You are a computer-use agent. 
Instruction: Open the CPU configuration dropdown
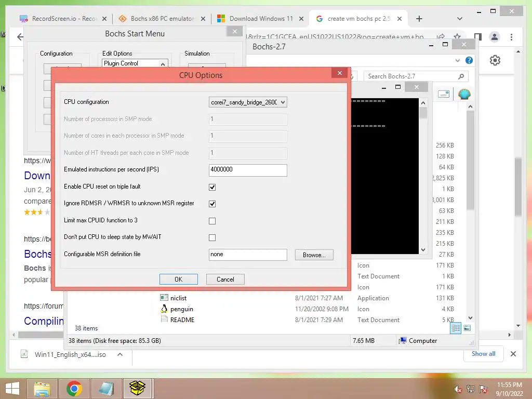[x=248, y=102]
